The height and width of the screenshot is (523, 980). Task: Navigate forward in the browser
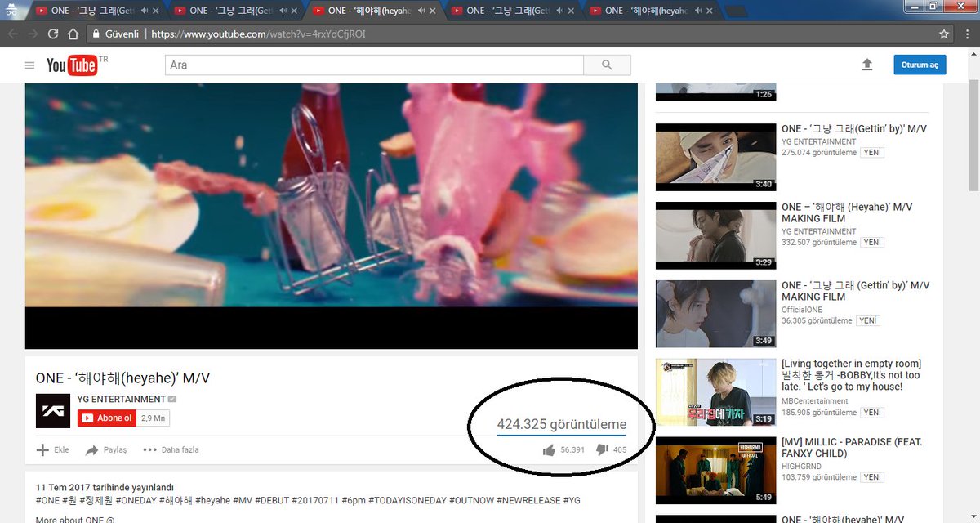point(33,34)
